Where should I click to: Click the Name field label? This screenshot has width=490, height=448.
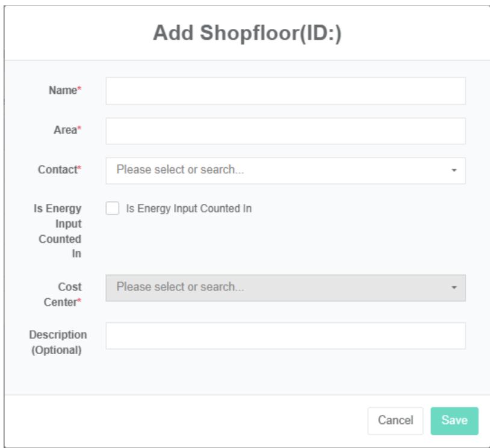[63, 90]
